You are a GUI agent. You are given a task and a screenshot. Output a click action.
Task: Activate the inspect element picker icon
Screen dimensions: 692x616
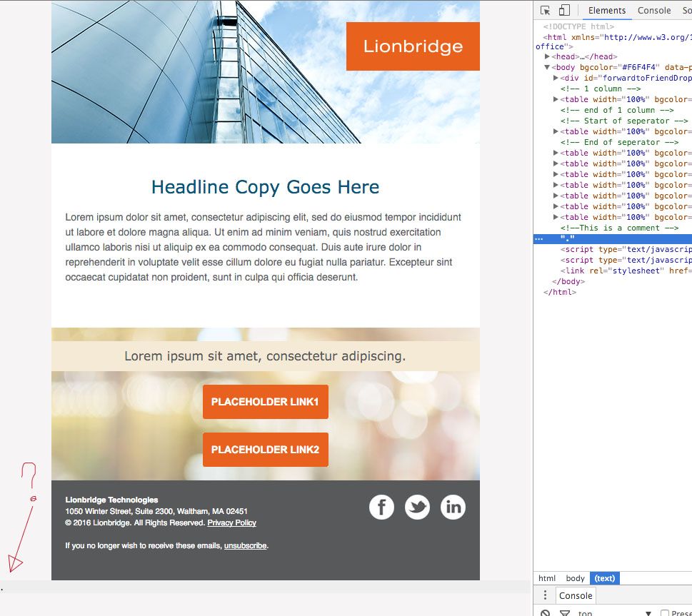pyautogui.click(x=545, y=10)
